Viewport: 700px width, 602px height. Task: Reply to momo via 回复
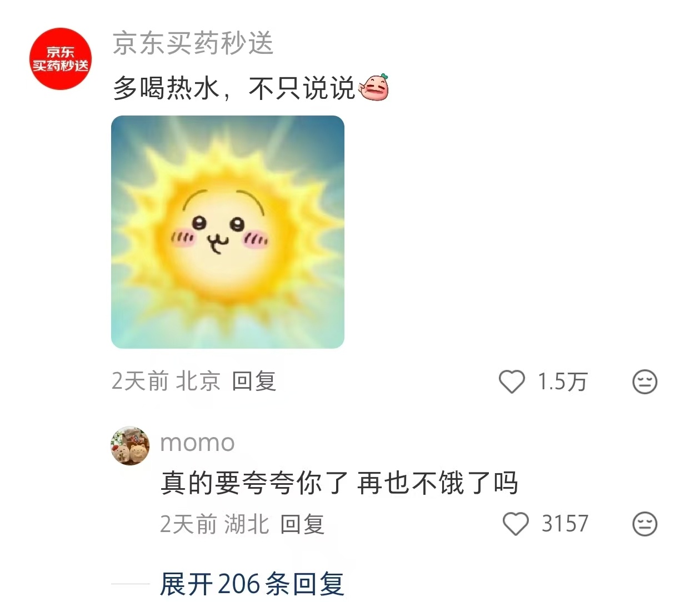tap(302, 524)
